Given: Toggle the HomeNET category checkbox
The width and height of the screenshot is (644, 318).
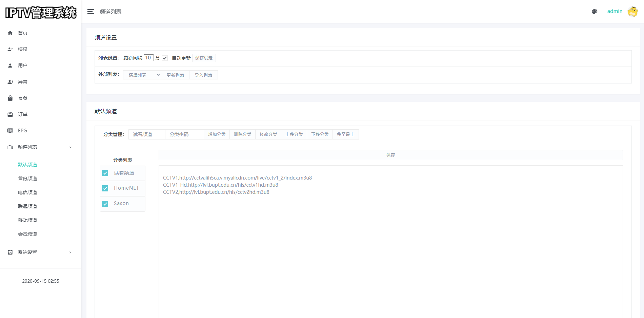Looking at the screenshot, I should pyautogui.click(x=105, y=188).
